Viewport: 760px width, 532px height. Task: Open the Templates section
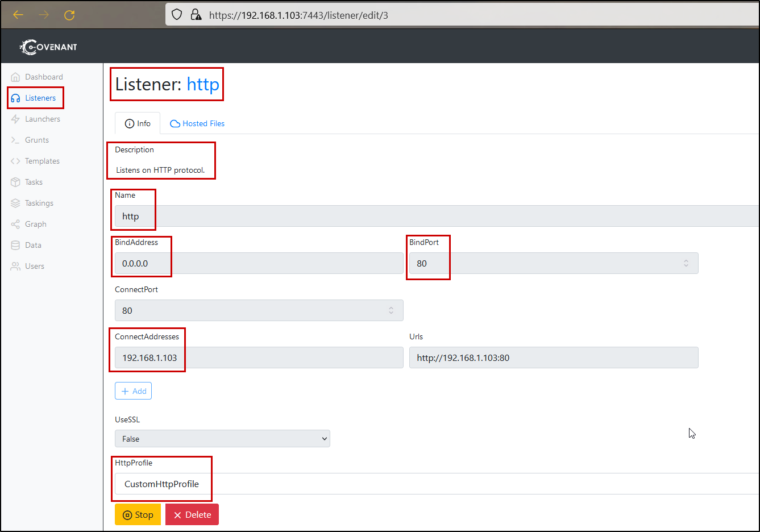coord(42,161)
